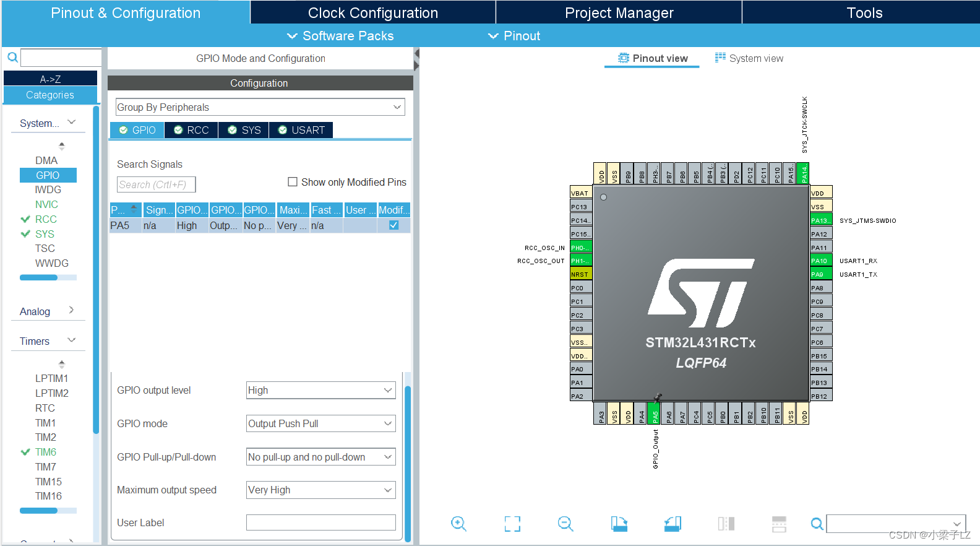Click the pin search magnifier icon
Viewport: 980px width, 546px height.
tap(817, 524)
